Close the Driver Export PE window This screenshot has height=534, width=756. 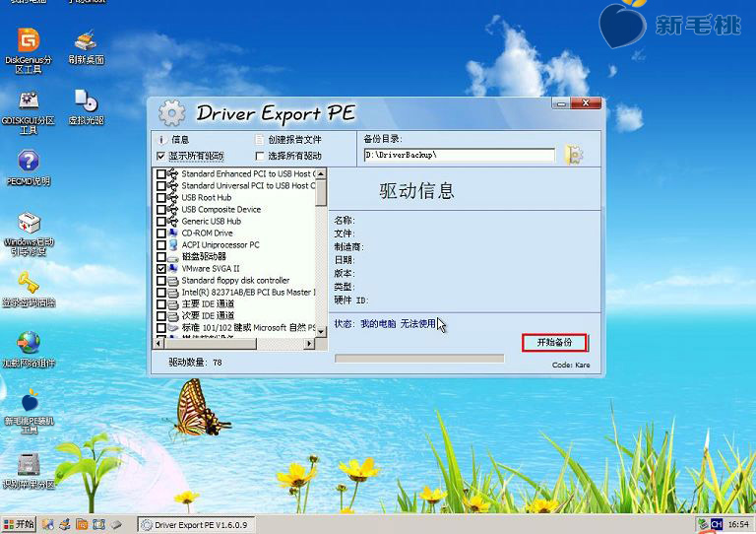click(x=586, y=102)
